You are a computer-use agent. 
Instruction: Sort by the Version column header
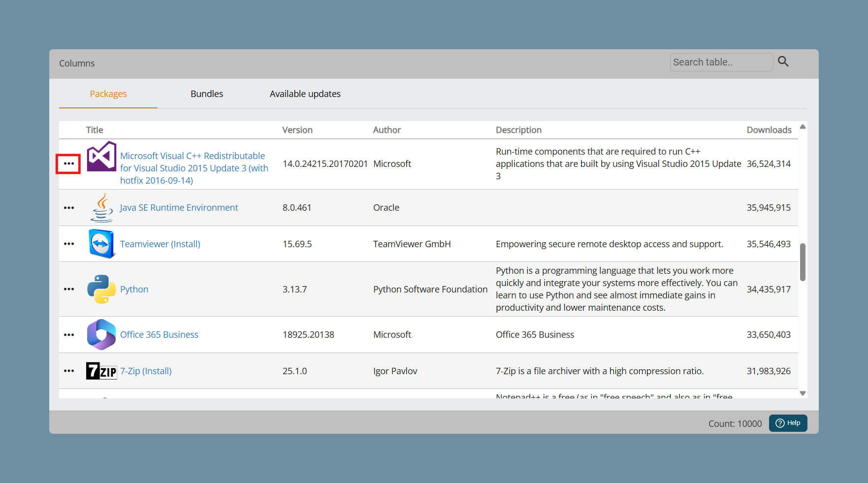[x=297, y=129]
